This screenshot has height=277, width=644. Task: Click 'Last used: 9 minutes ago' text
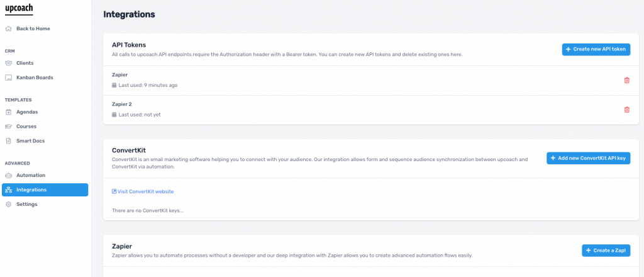tap(148, 86)
